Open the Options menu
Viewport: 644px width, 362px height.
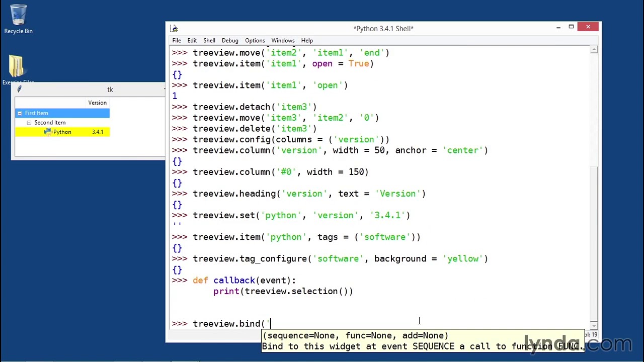255,41
